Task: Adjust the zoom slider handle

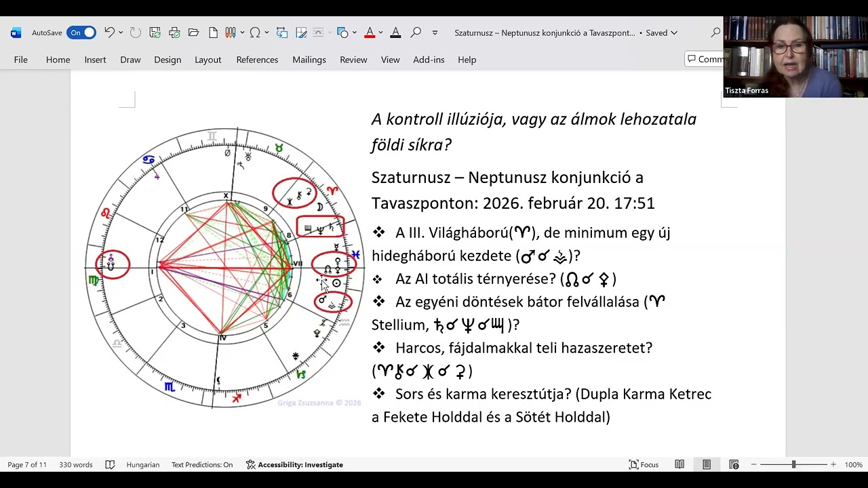Action: (x=793, y=465)
